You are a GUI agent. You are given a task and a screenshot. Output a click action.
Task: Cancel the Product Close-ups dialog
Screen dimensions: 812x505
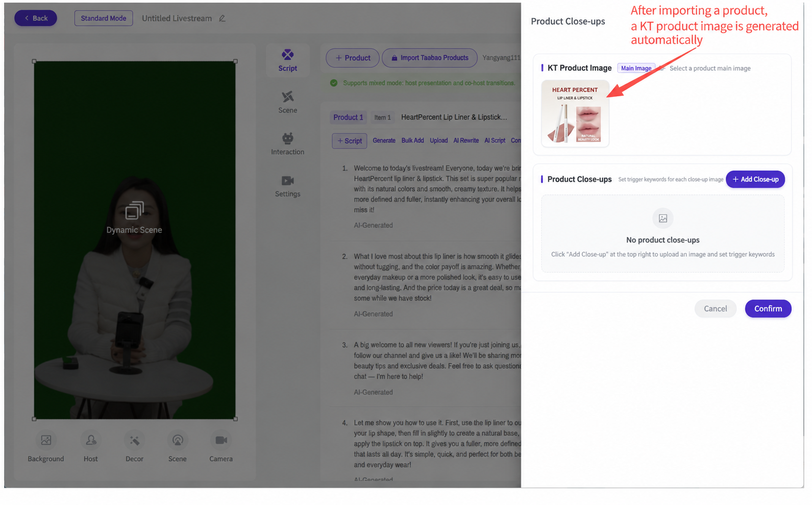pos(715,308)
